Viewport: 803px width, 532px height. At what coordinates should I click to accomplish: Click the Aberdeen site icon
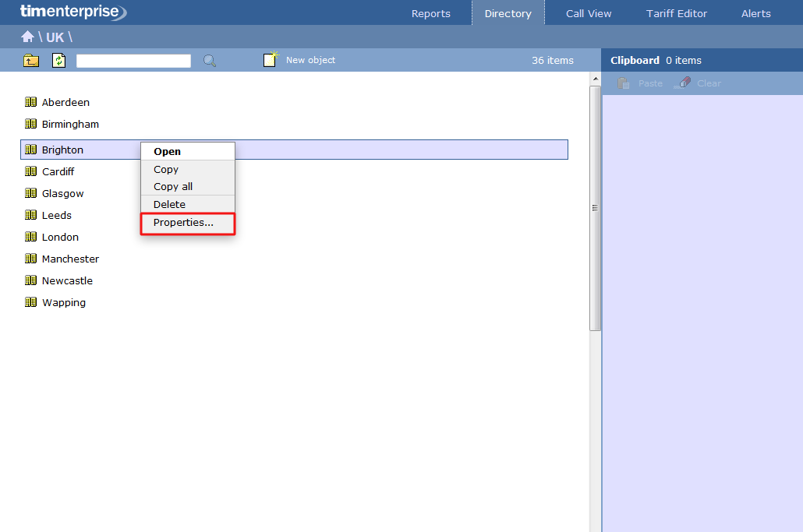[31, 102]
